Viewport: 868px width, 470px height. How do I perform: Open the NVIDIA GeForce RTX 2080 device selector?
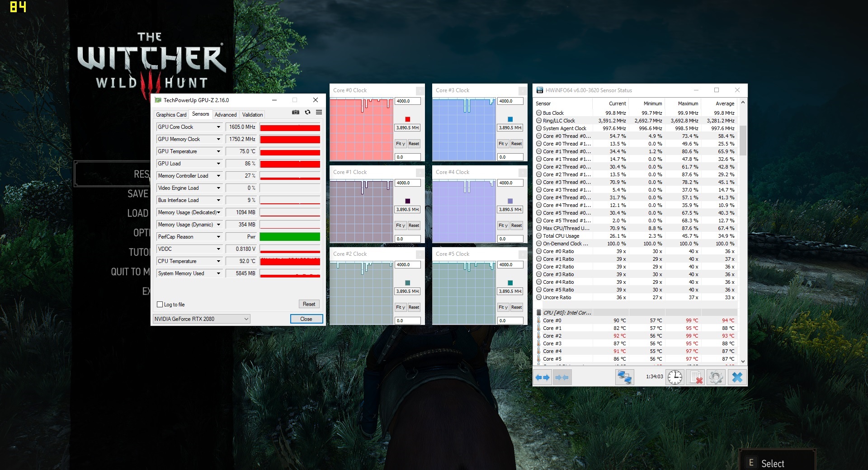pos(202,319)
